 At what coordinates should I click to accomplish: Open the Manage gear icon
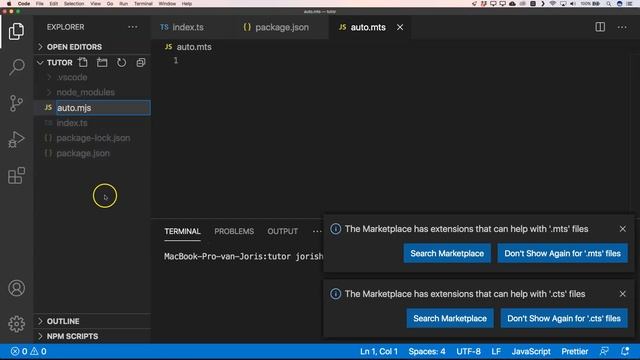[16, 324]
